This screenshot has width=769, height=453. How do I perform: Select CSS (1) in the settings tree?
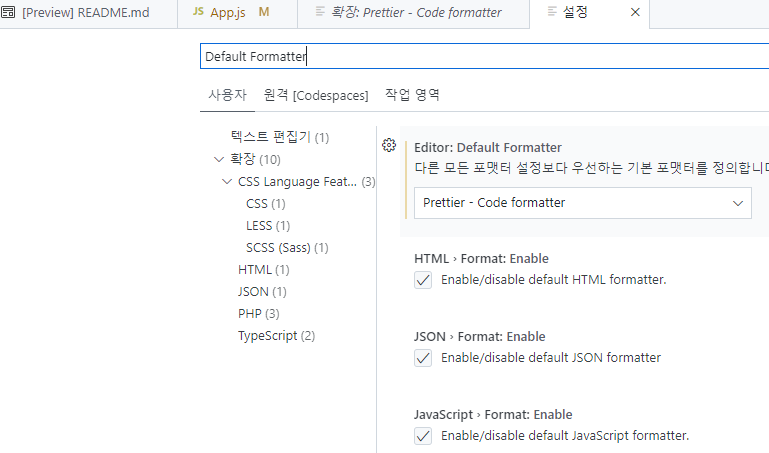pos(265,203)
